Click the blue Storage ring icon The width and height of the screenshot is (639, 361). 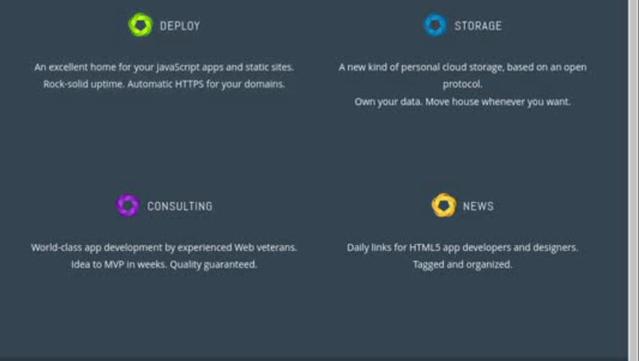tap(435, 25)
